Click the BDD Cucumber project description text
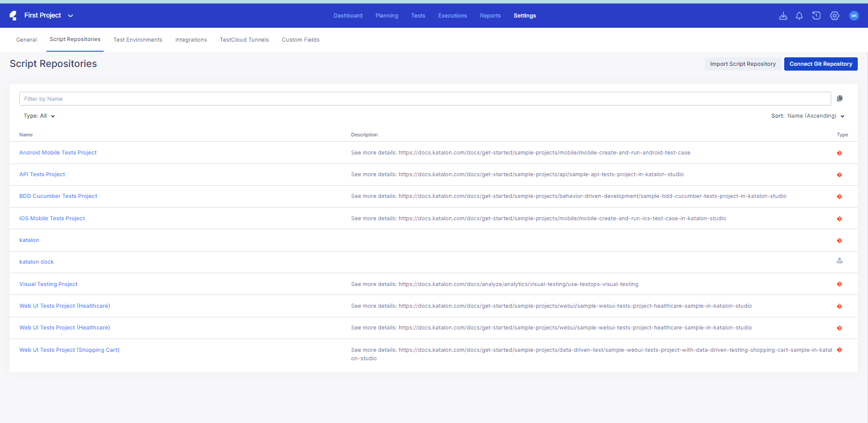The width and height of the screenshot is (868, 423). pyautogui.click(x=568, y=196)
